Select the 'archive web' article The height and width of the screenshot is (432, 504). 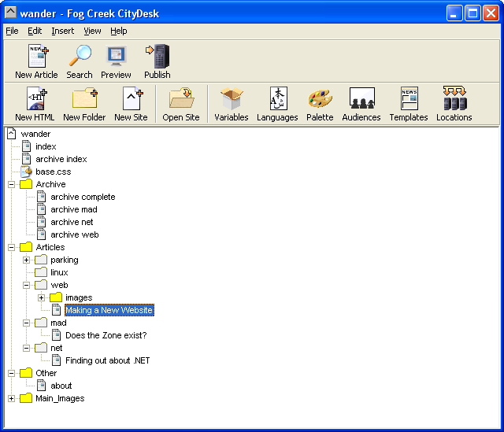(75, 234)
